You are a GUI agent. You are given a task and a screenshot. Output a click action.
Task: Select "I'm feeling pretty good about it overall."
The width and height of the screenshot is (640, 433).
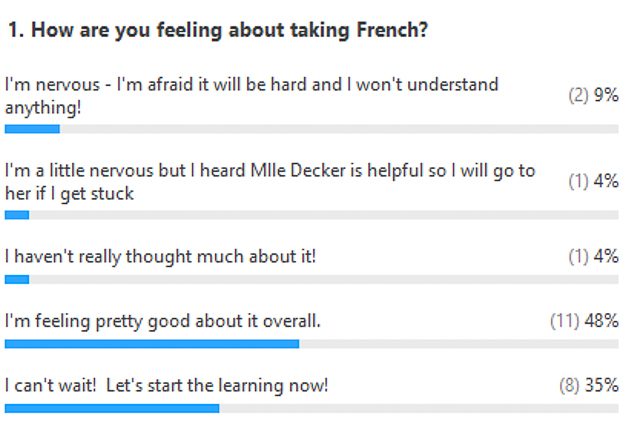pyautogui.click(x=162, y=322)
